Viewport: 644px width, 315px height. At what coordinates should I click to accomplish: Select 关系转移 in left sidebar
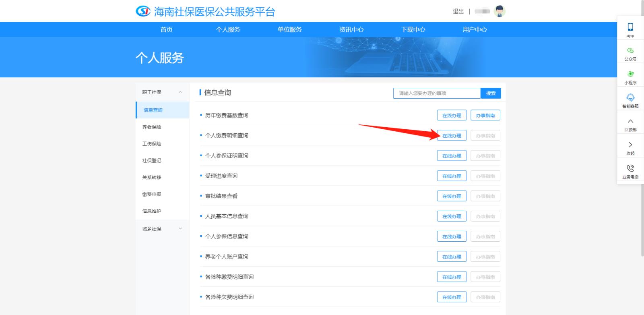point(152,177)
